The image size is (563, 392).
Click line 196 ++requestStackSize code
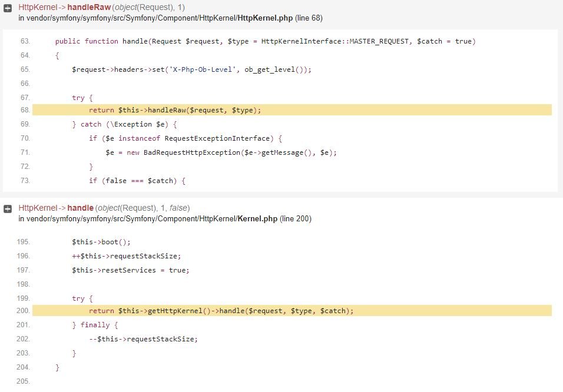(127, 256)
